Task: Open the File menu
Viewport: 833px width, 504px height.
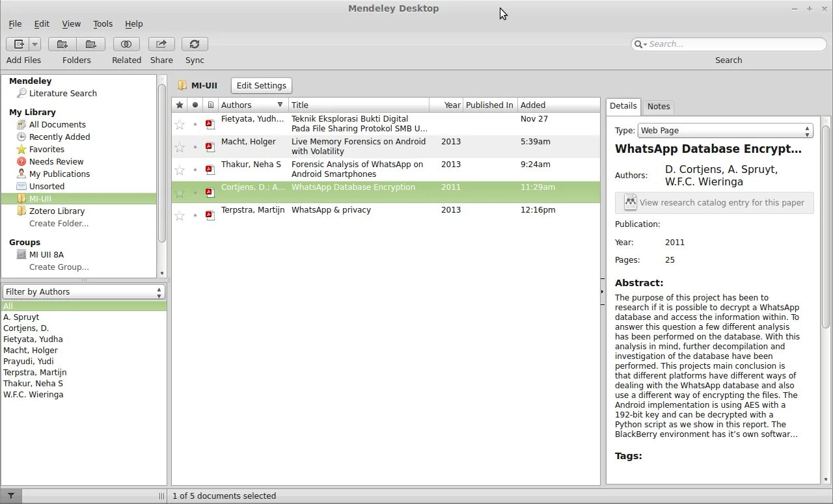Action: coord(15,23)
